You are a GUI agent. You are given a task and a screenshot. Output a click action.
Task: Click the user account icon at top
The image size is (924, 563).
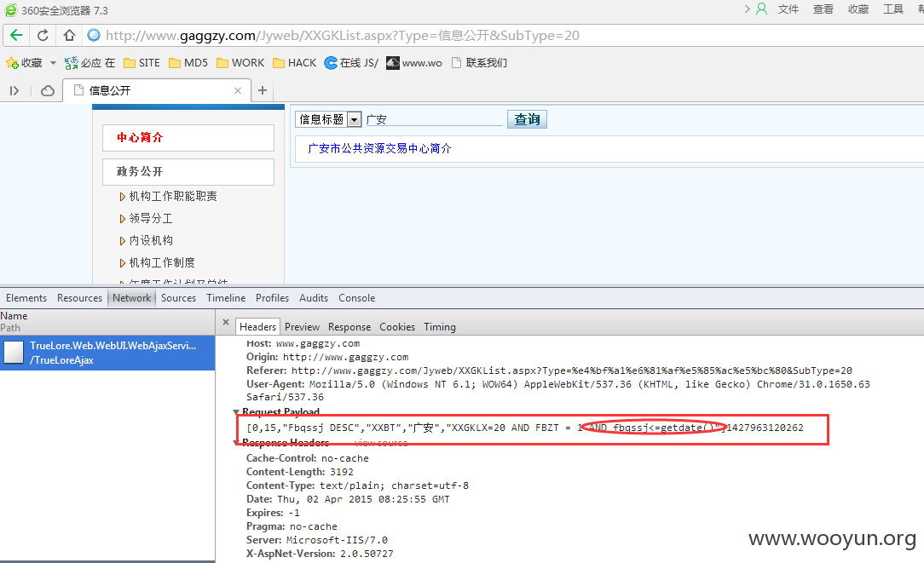[x=761, y=9]
